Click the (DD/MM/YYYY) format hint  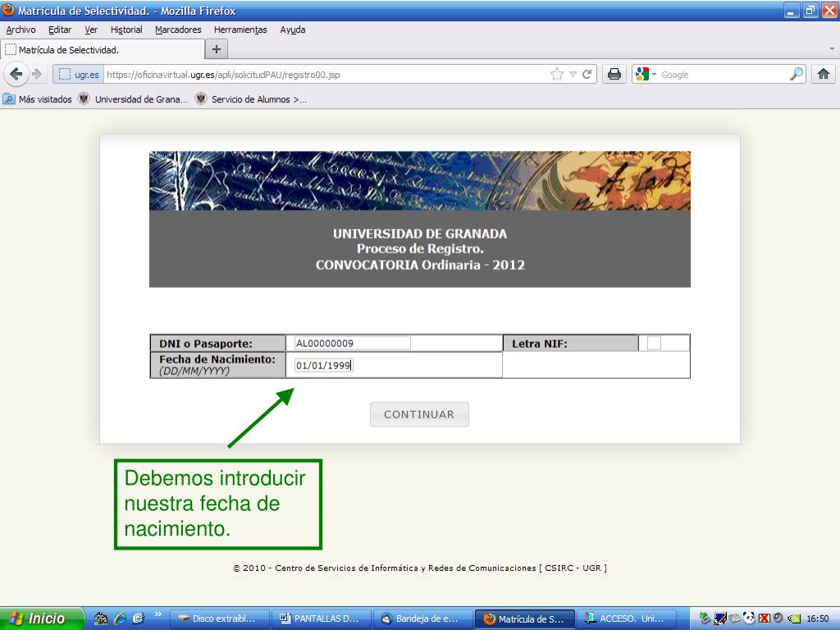194,371
